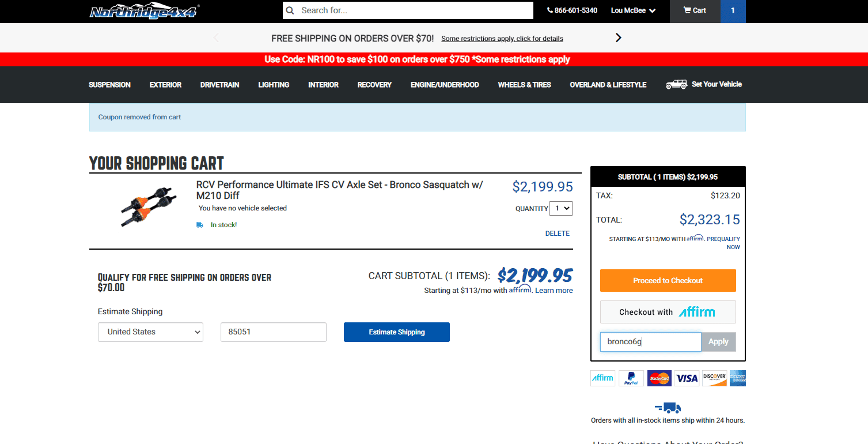Click the Northridge4x4 logo
The image size is (868, 444).
coord(144,11)
